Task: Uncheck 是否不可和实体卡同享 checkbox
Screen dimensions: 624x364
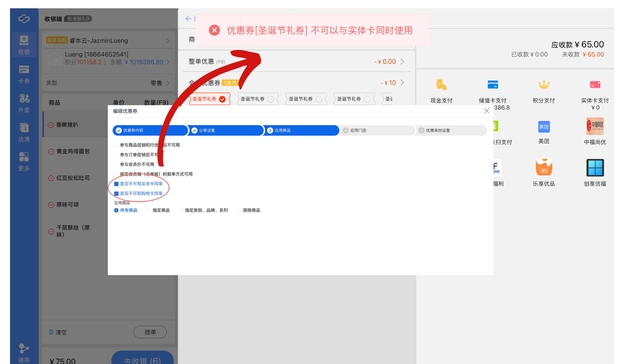Action: point(116,184)
